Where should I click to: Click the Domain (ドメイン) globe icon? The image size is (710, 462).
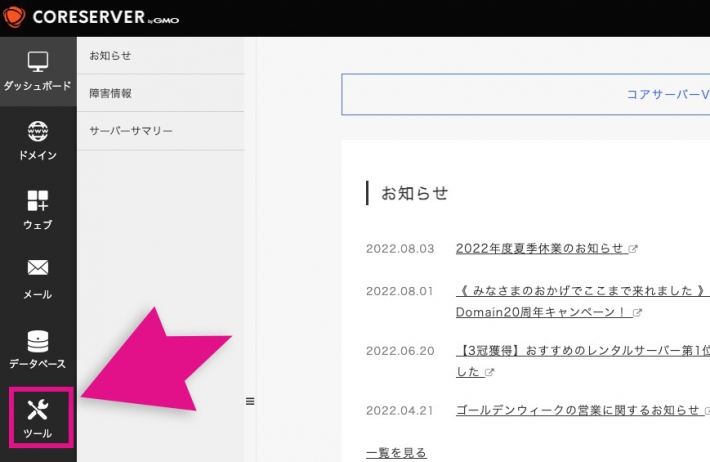[38, 132]
